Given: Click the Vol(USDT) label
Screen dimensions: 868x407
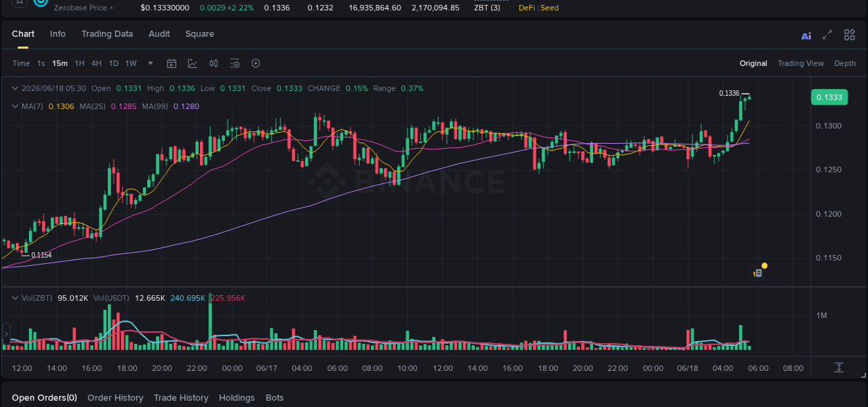Looking at the screenshot, I should pos(112,298).
